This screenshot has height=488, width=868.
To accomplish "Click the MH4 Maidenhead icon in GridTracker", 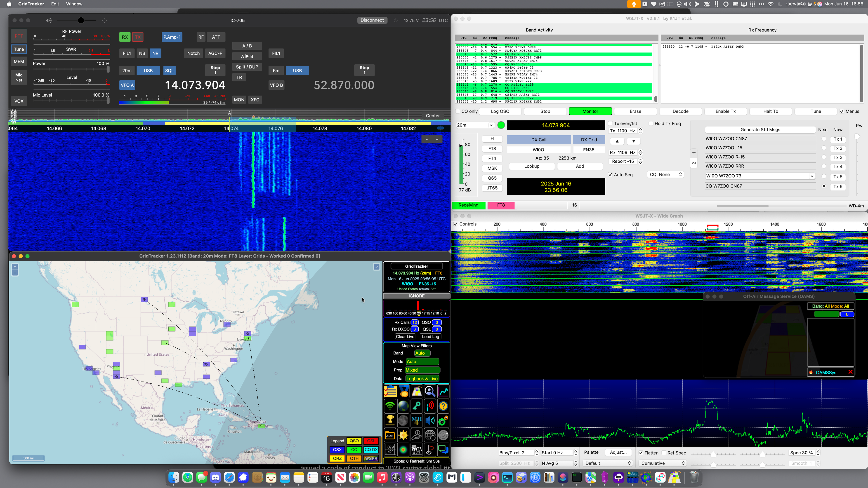I will click(x=417, y=420).
